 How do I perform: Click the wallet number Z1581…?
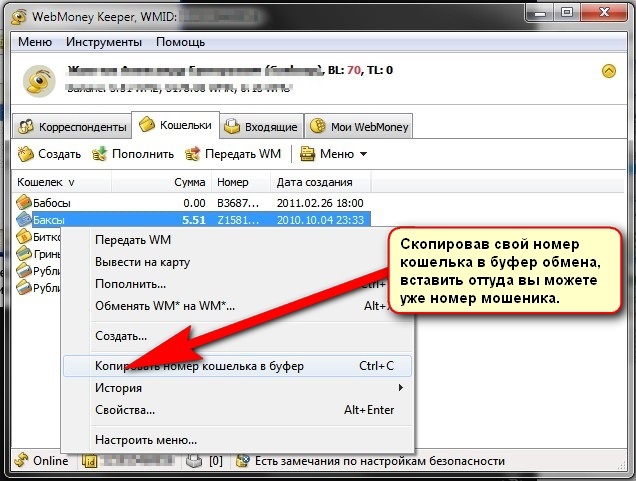238,220
